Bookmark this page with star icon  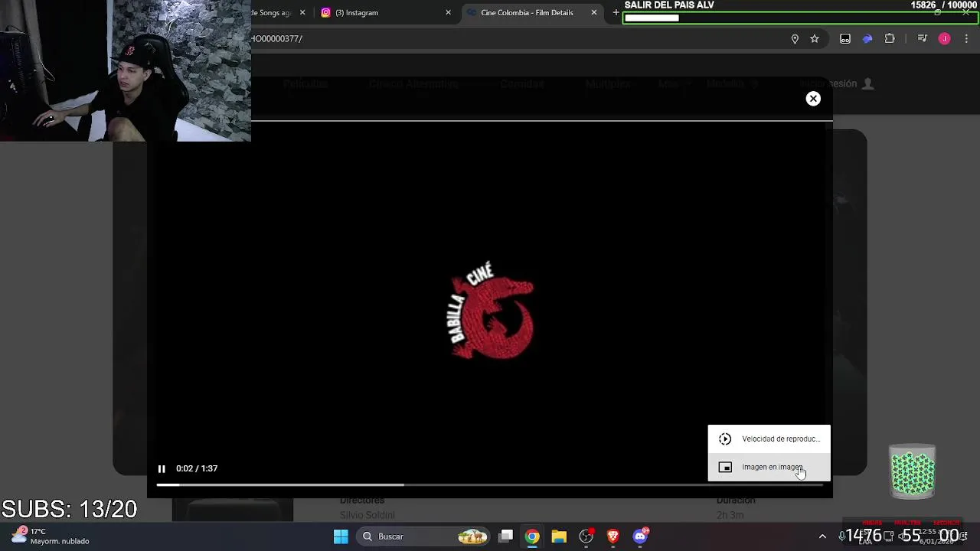(815, 39)
